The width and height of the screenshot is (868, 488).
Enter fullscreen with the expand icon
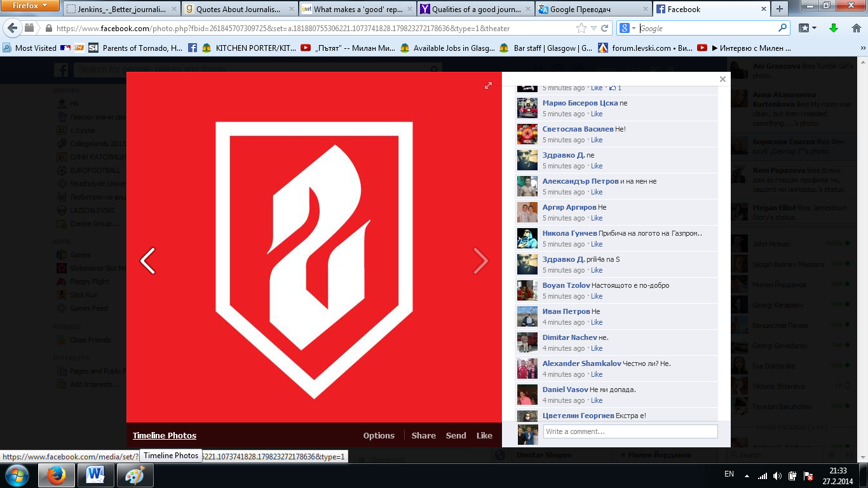tap(488, 85)
